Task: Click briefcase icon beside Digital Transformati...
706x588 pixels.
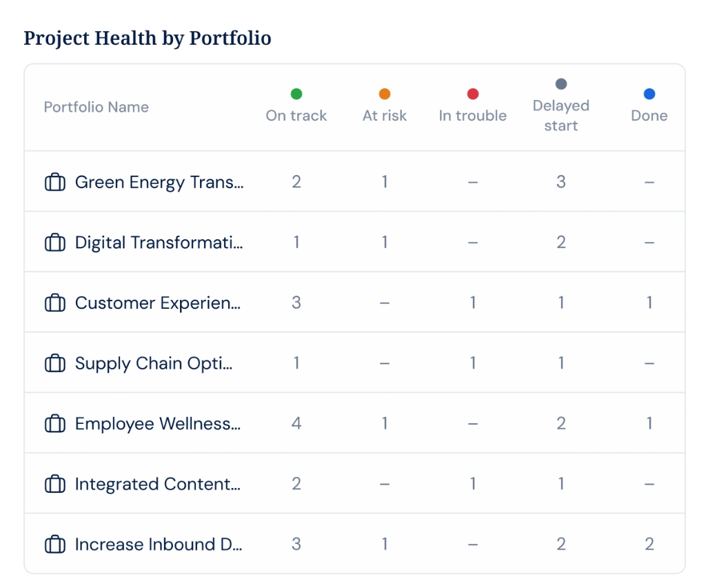Action: [55, 243]
